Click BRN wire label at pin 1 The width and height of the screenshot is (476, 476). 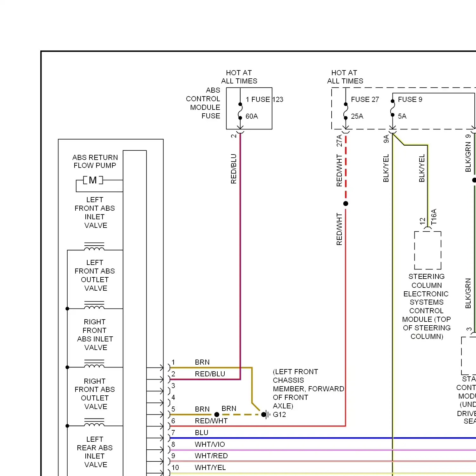tap(202, 362)
